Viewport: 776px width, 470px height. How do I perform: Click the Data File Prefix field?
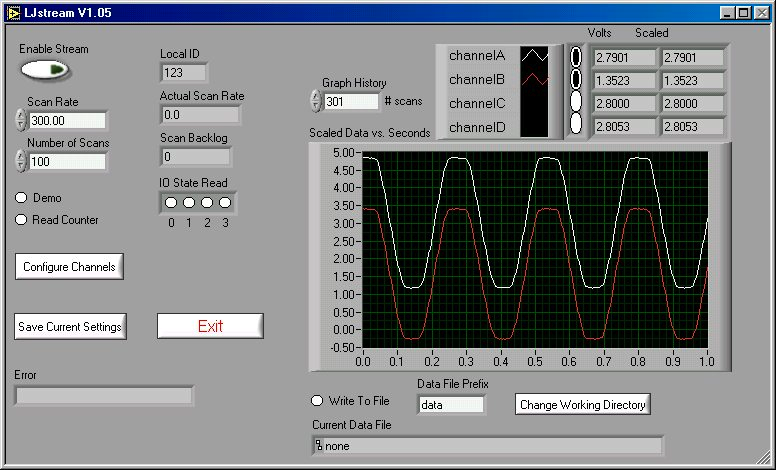[x=451, y=405]
